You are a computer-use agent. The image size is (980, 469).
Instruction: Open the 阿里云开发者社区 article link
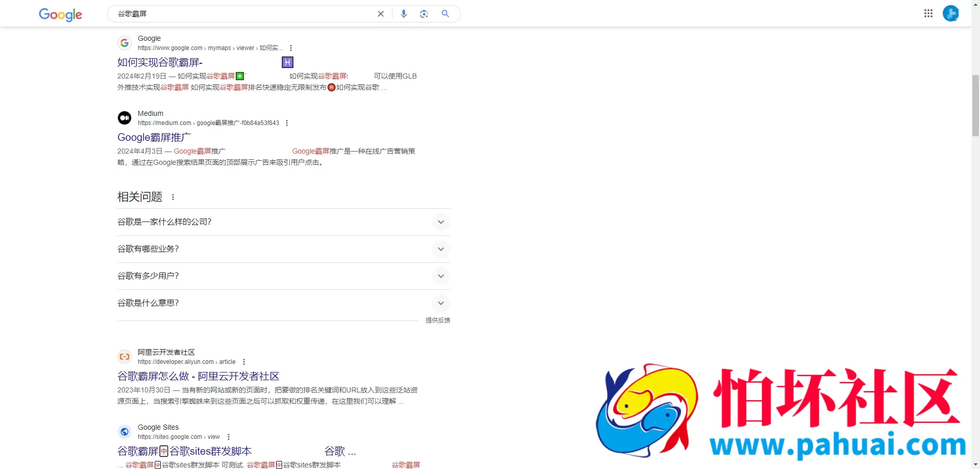198,376
